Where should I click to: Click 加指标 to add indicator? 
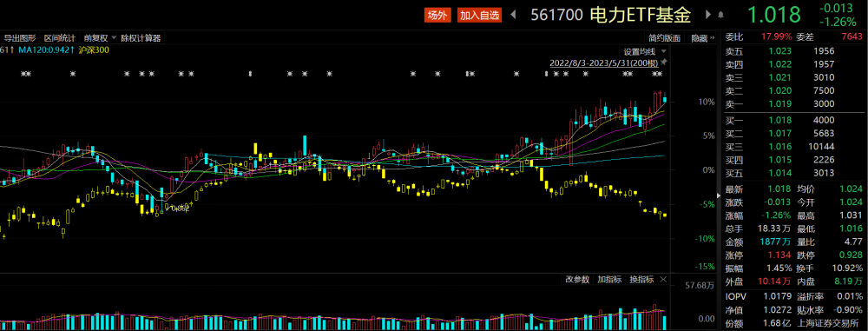click(x=609, y=279)
